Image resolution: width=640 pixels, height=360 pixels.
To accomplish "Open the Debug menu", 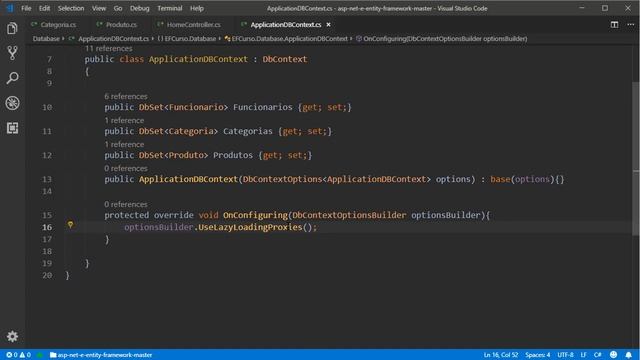I will [140, 8].
